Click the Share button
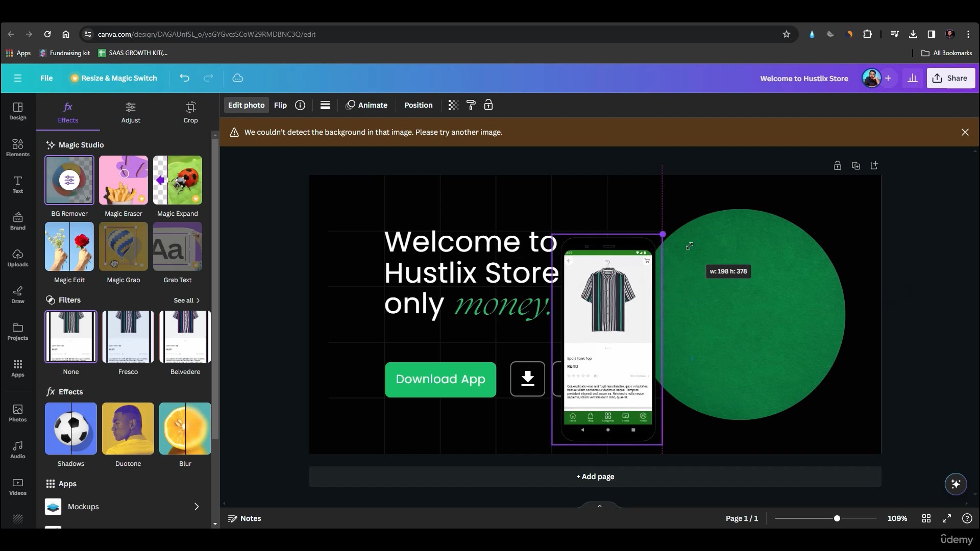The image size is (980, 551). pyautogui.click(x=950, y=78)
